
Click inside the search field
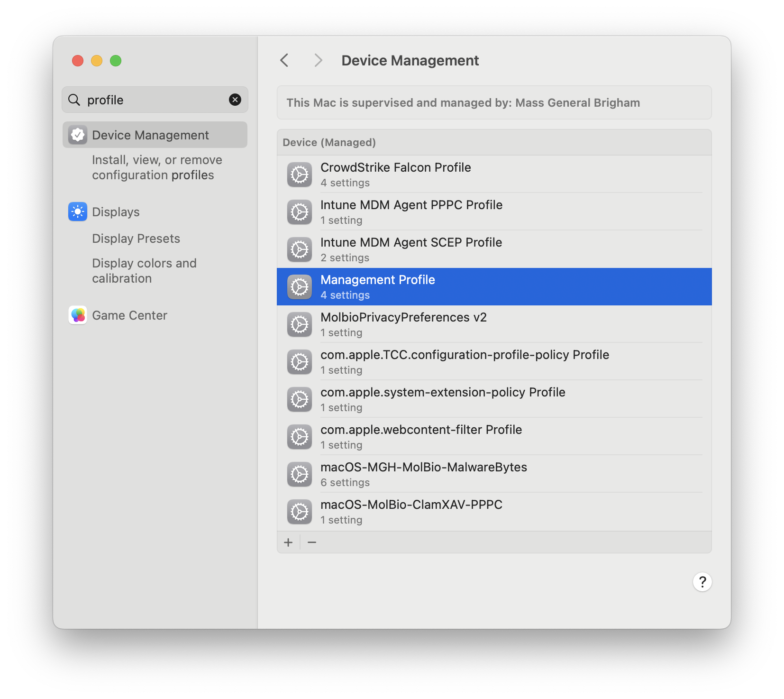point(142,100)
